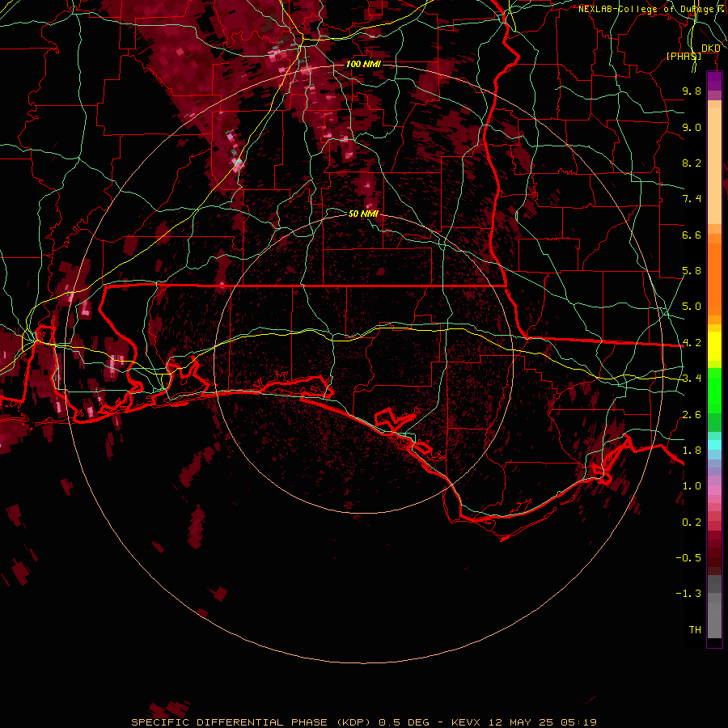Select the gray segment near the TH label

(x=714, y=622)
